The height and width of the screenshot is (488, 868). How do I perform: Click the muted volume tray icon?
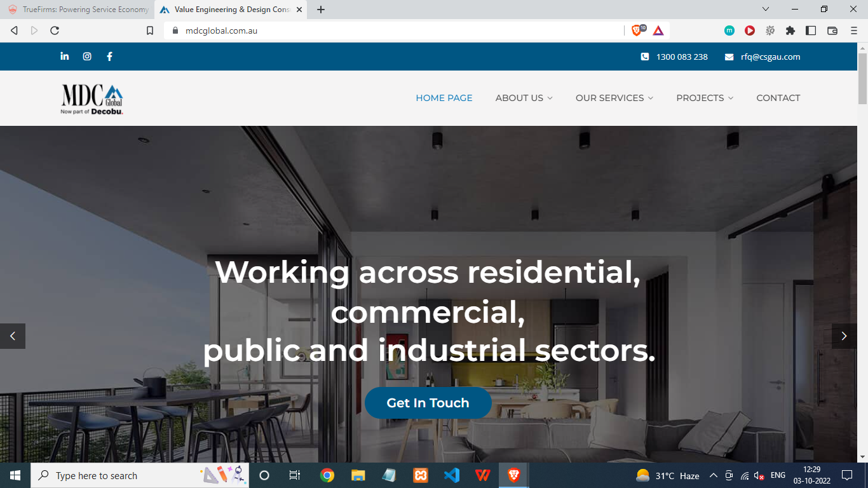(759, 475)
